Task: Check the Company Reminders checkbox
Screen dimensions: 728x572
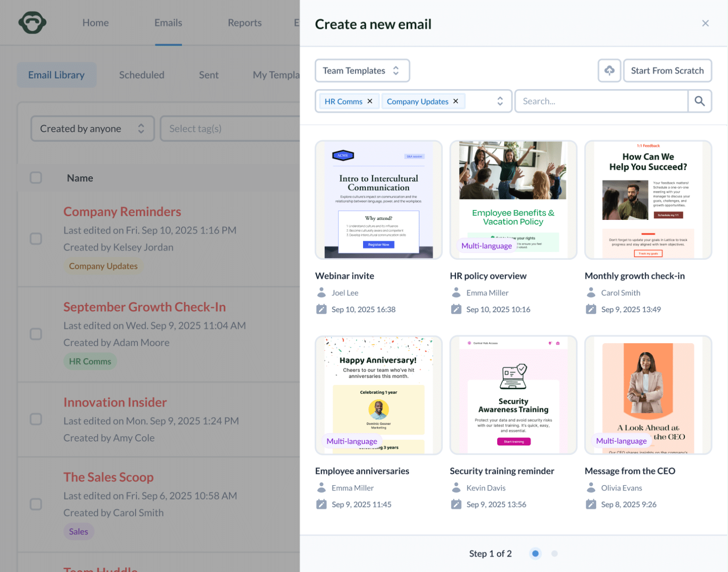Action: 36,238
